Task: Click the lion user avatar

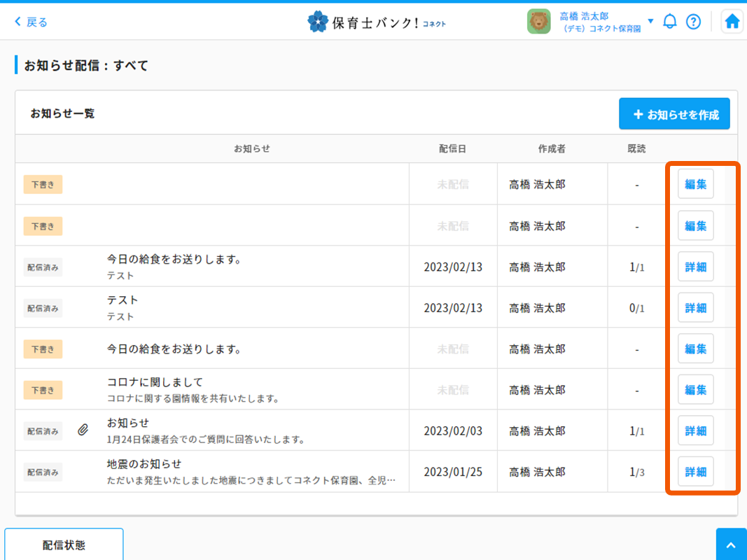Action: tap(538, 22)
